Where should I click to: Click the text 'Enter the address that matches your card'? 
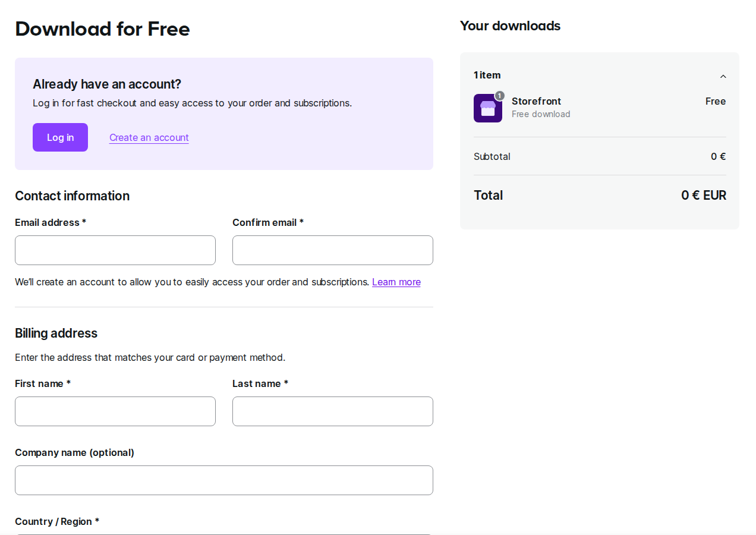click(x=105, y=357)
